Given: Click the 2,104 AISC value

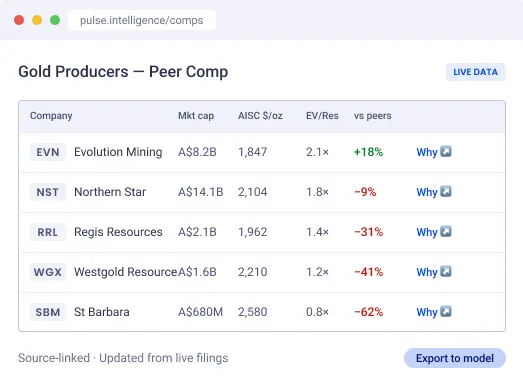Looking at the screenshot, I should pos(252,192).
